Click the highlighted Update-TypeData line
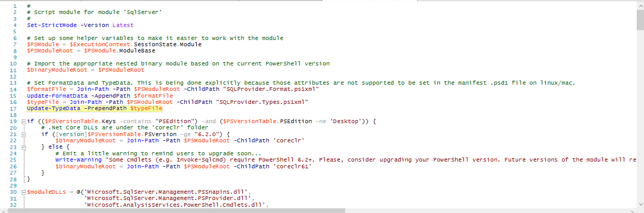Image resolution: width=644 pixels, height=213 pixels. (94, 109)
